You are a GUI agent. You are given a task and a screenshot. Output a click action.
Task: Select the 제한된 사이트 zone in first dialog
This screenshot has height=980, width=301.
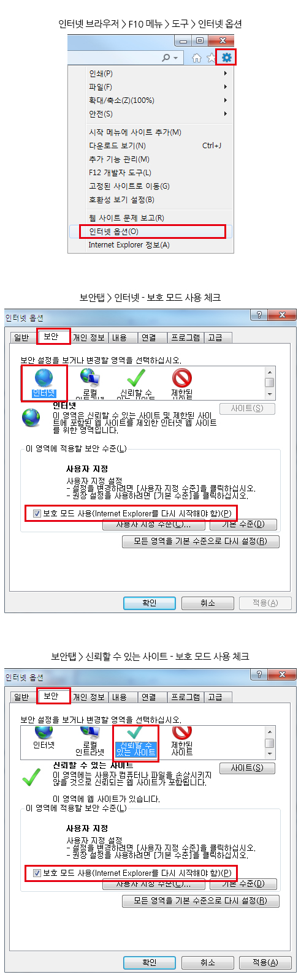tap(182, 383)
